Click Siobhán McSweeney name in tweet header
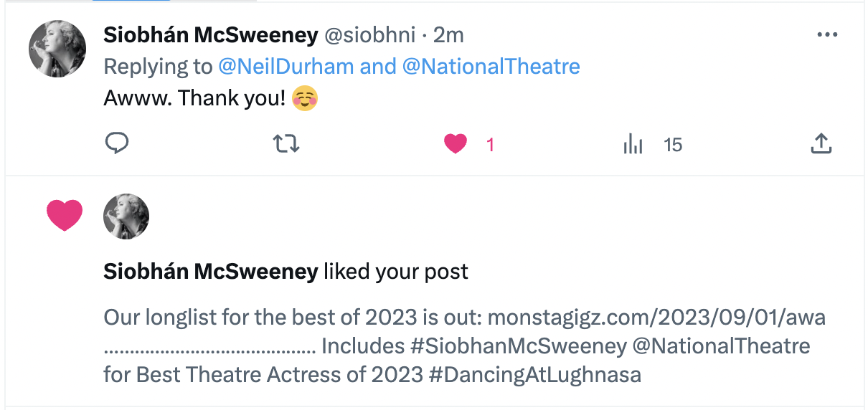The width and height of the screenshot is (868, 410). coord(211,34)
